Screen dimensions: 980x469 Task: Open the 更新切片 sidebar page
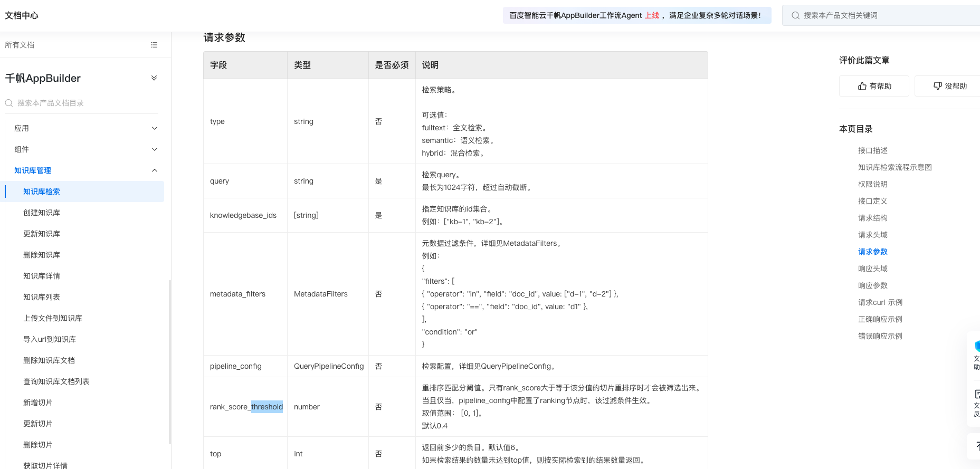pos(38,424)
